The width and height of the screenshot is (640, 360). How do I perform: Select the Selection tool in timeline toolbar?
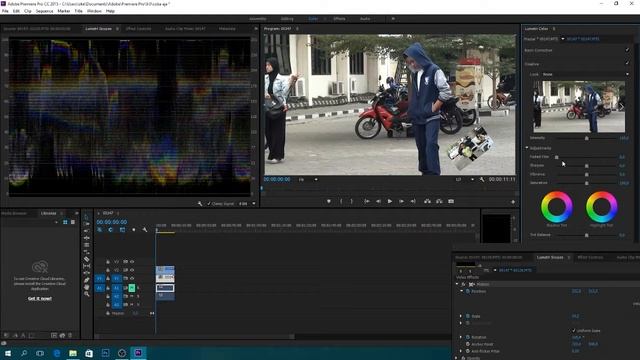click(x=86, y=217)
